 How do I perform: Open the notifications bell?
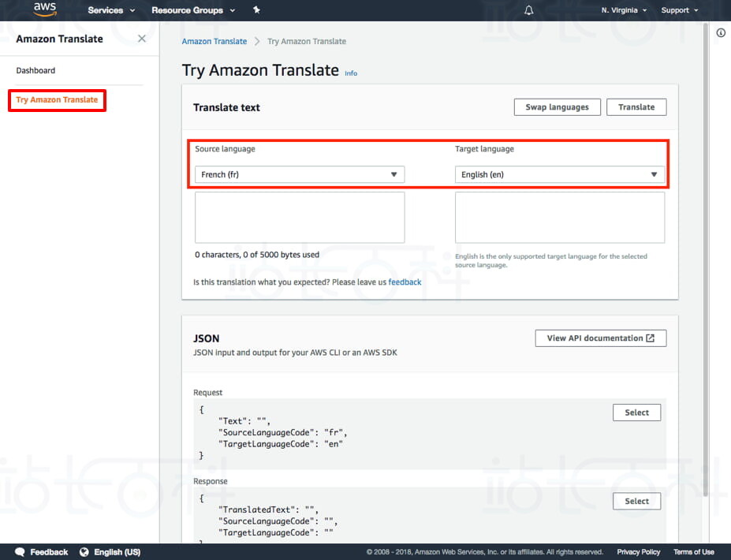click(528, 10)
